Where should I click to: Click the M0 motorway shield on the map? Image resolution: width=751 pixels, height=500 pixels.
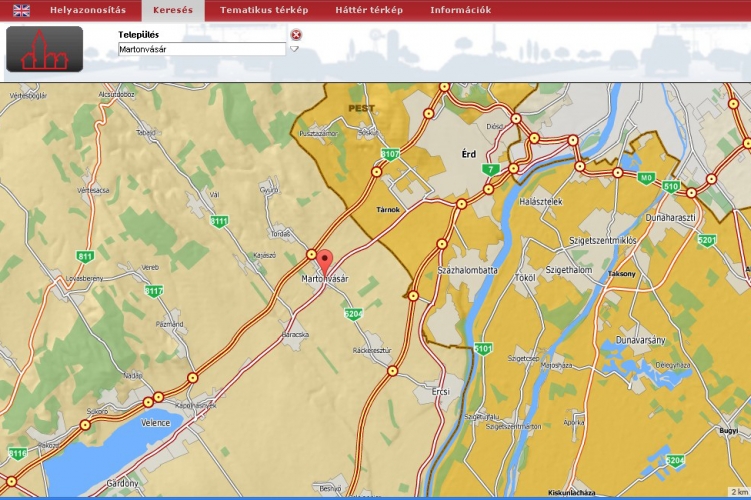pyautogui.click(x=646, y=178)
